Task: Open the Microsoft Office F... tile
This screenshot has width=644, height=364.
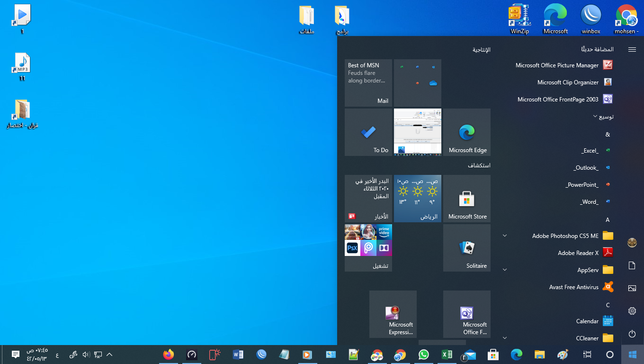Action: (x=467, y=314)
